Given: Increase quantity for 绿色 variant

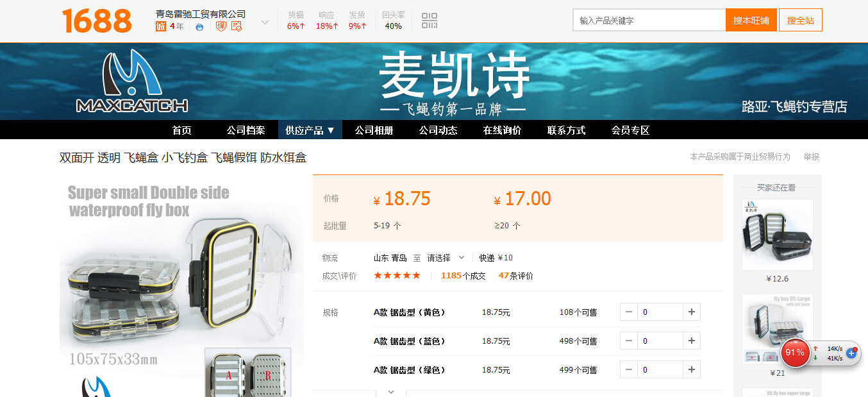Looking at the screenshot, I should [692, 370].
